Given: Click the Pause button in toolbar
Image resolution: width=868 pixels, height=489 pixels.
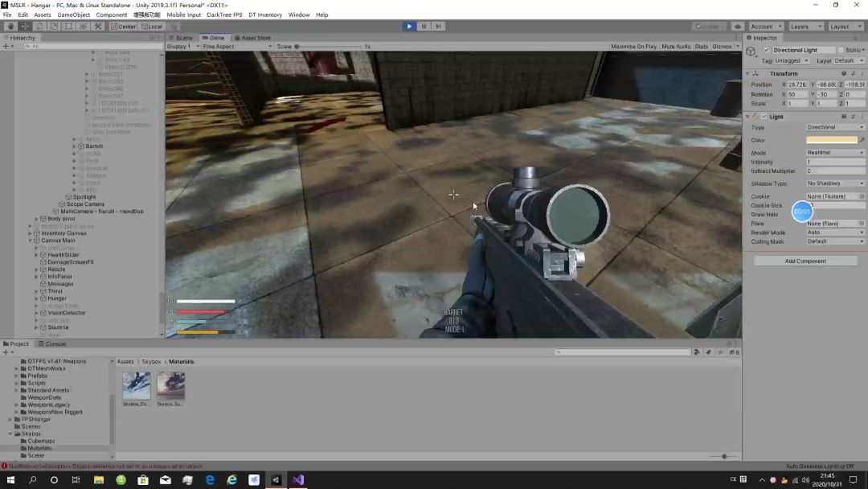Looking at the screenshot, I should [x=424, y=26].
